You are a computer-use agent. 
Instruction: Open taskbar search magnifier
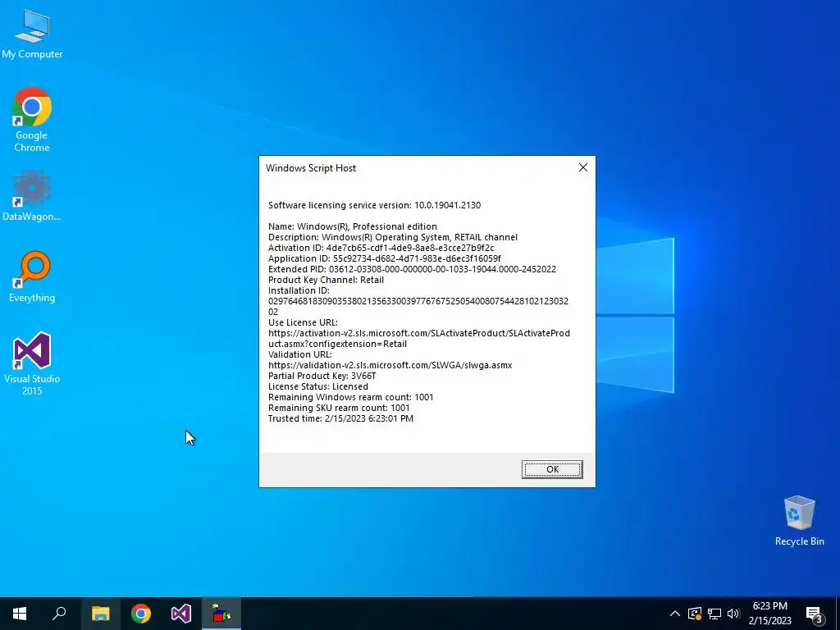[x=59, y=614]
